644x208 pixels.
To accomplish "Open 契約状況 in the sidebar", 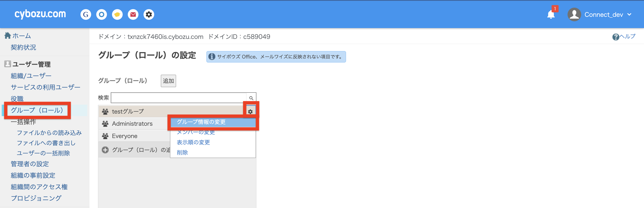I will click(x=23, y=47).
